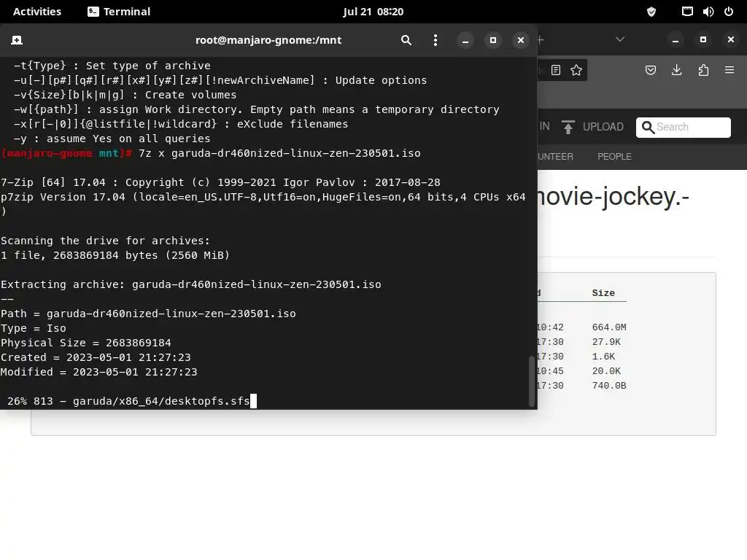The width and height of the screenshot is (747, 560).
Task: Open the clock and calendar at Jul 21
Action: pyautogui.click(x=373, y=12)
